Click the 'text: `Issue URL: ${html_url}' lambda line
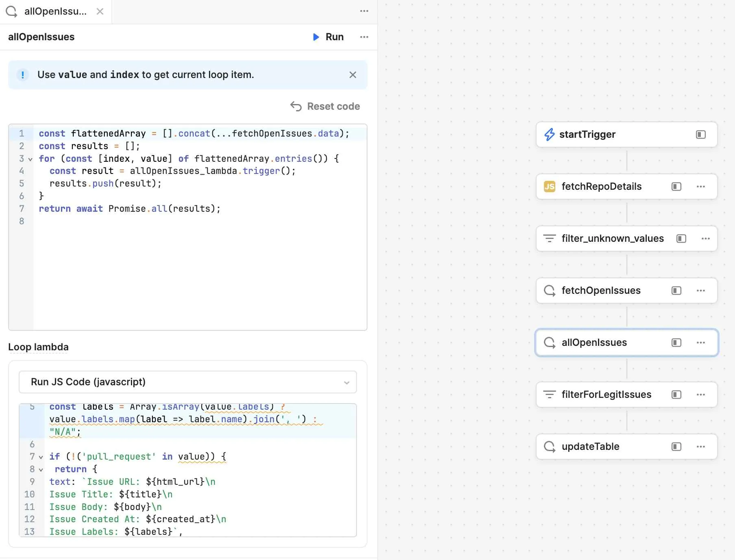The height and width of the screenshot is (560, 735). click(x=132, y=482)
